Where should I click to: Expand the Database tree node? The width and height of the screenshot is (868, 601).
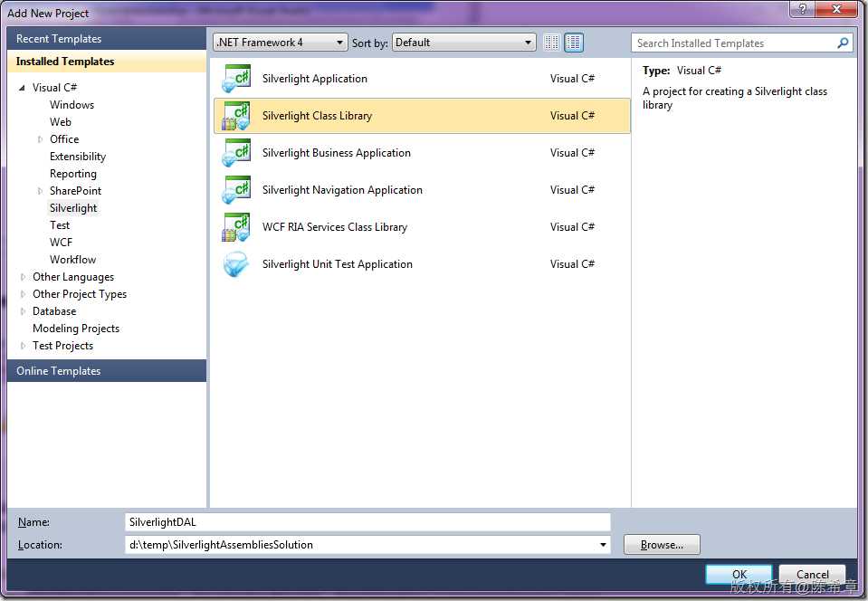23,311
